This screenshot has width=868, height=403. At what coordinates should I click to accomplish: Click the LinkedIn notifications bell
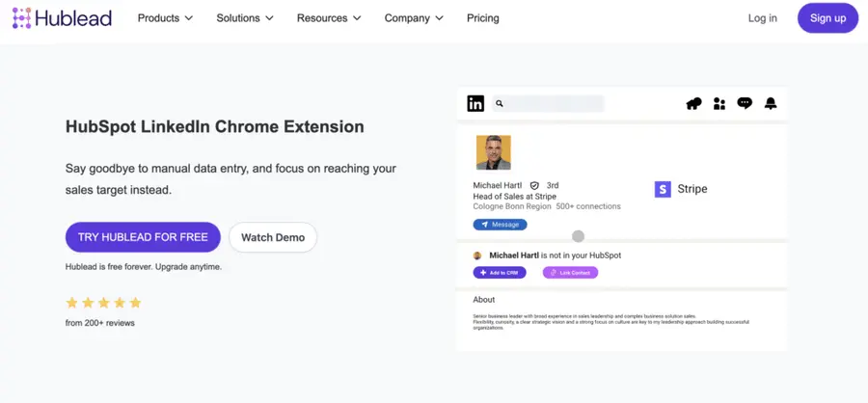pyautogui.click(x=771, y=103)
